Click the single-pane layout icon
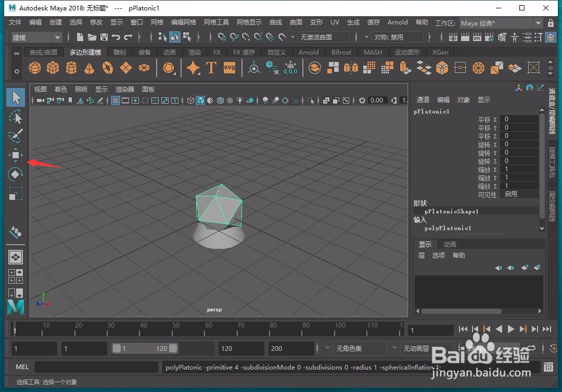Viewport: 562px width, 392px height. (16, 257)
